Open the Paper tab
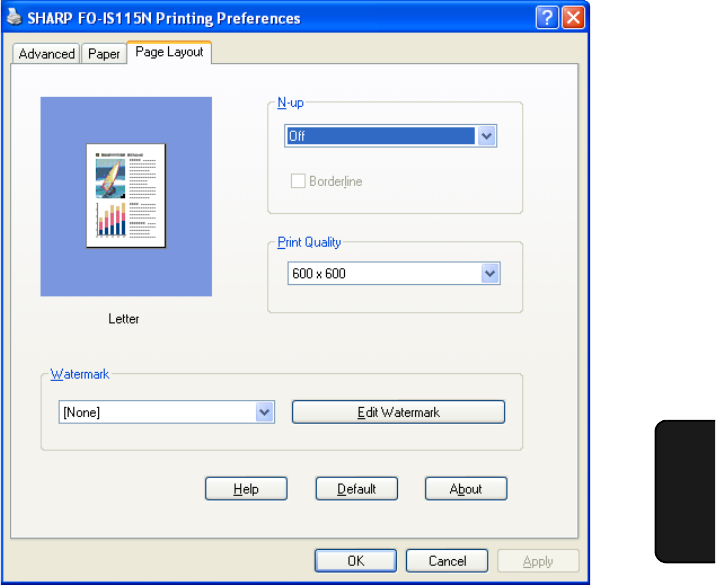 [103, 54]
